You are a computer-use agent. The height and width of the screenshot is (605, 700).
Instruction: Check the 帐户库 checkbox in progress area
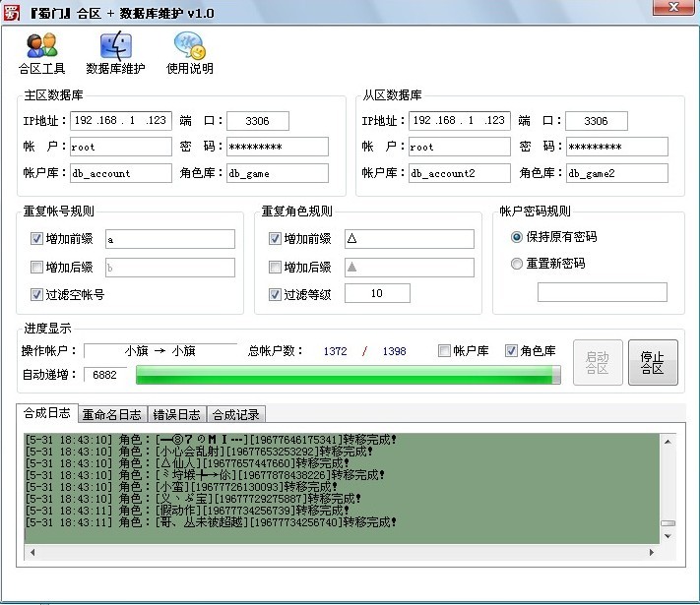(x=445, y=351)
